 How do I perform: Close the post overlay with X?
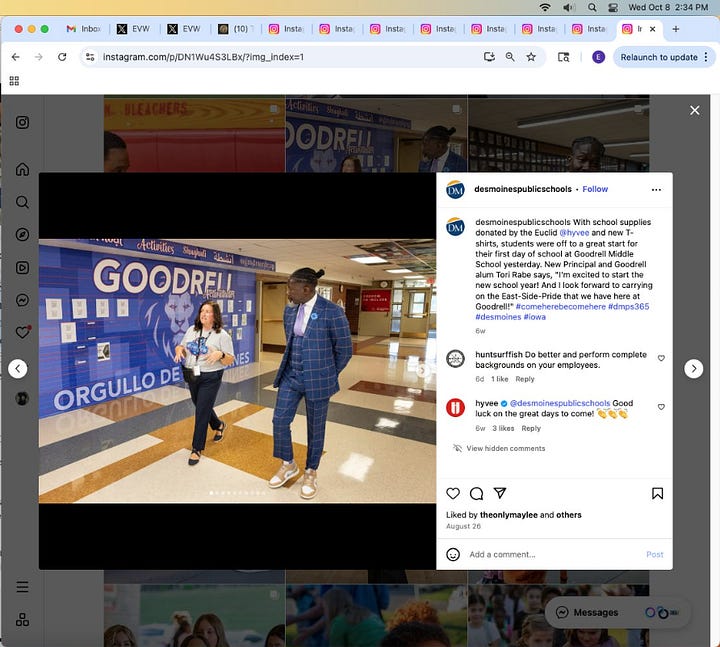coord(694,110)
